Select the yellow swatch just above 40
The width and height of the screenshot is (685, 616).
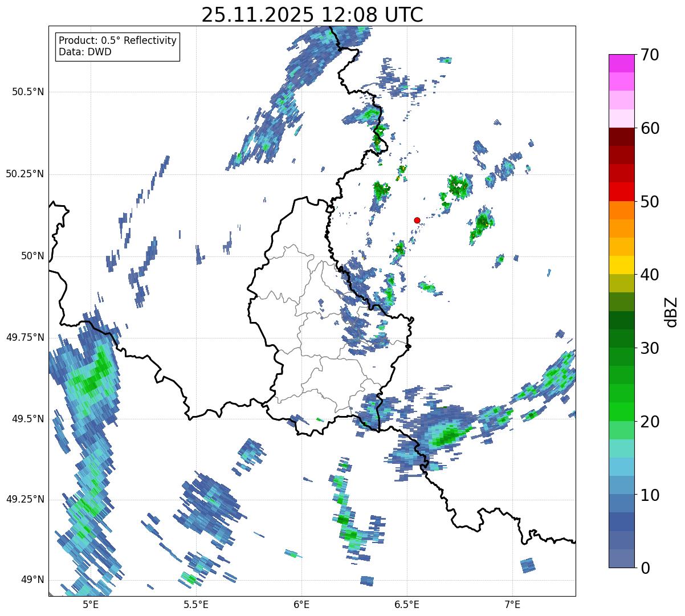621,265
